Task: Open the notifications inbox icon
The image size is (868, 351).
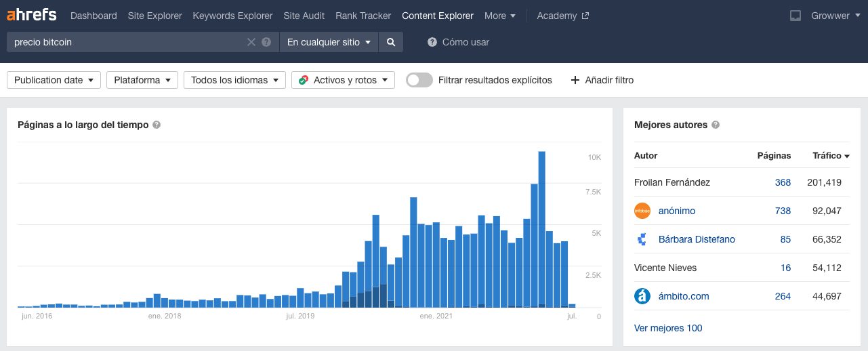Action: pos(795,16)
